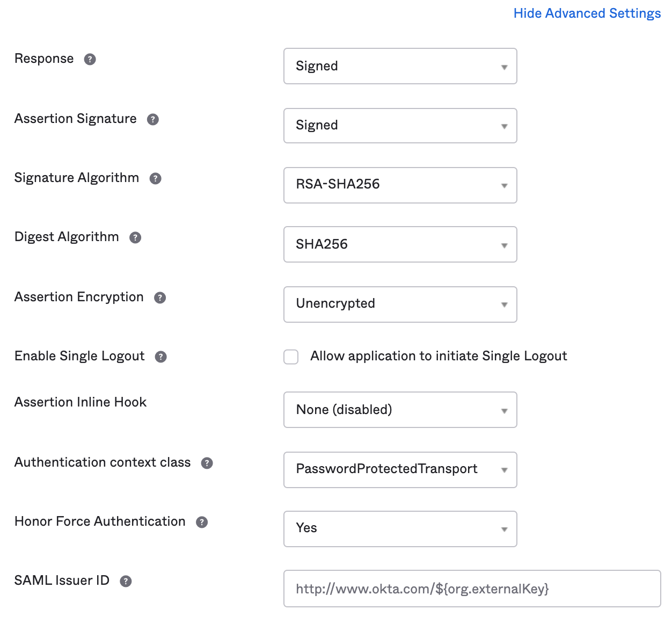Click help icon beside Assertion Signature
The image size is (672, 624).
pyautogui.click(x=153, y=119)
